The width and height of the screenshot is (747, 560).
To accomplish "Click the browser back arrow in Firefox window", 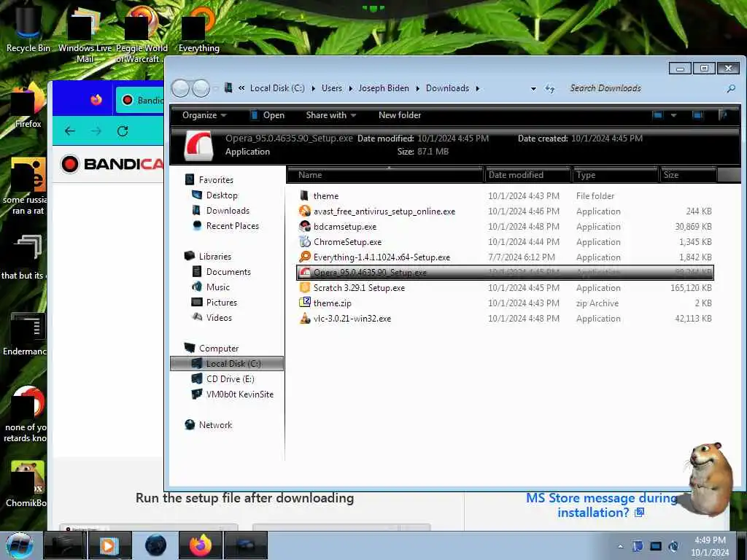I will pos(70,131).
